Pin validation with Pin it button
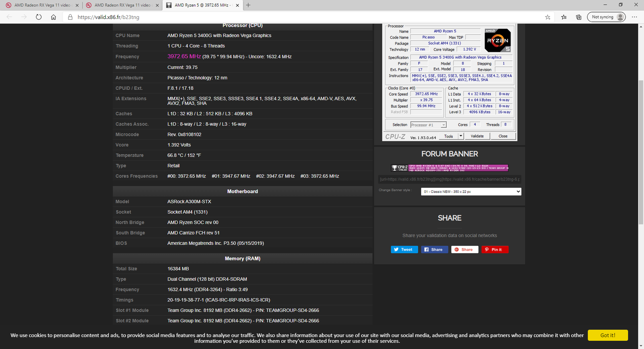 pos(495,249)
